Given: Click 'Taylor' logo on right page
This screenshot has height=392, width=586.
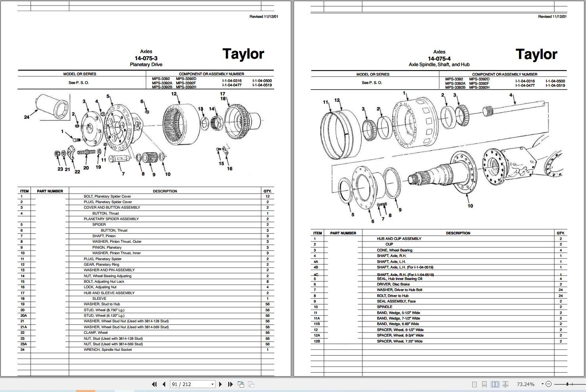Looking at the screenshot, I should point(536,54).
